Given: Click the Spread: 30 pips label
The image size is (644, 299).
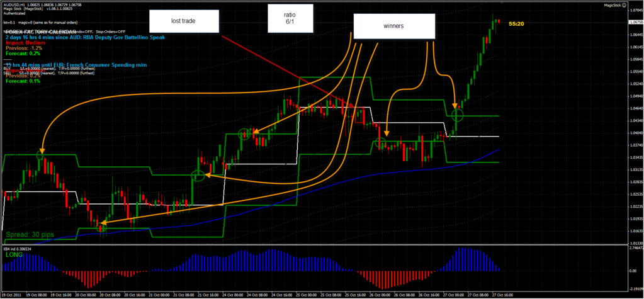Looking at the screenshot, I should (x=30, y=235).
